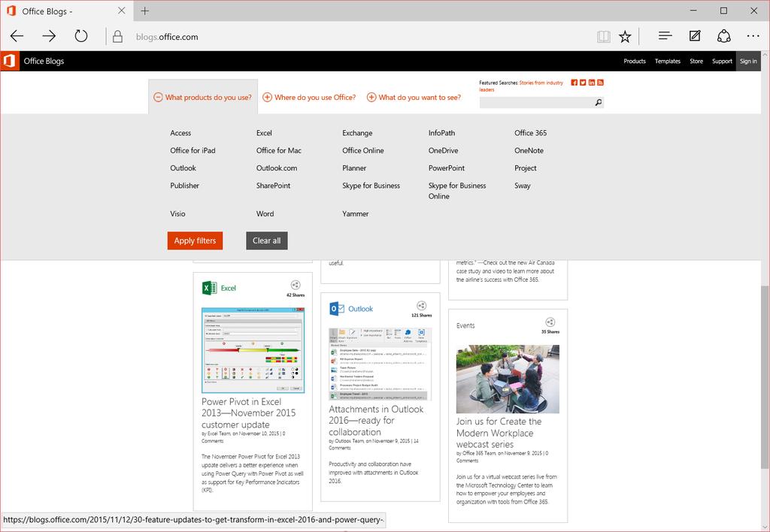Select Publisher product filter
The height and width of the screenshot is (532, 770).
tap(185, 186)
